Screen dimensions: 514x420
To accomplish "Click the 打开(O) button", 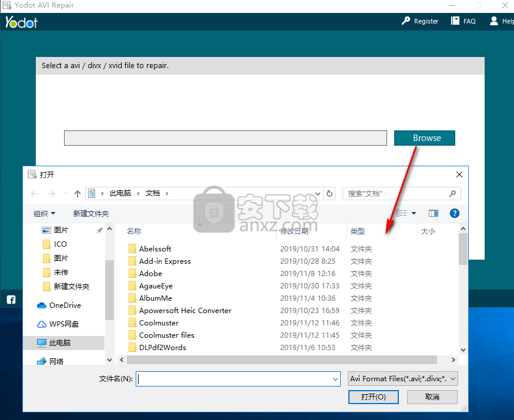I will pyautogui.click(x=374, y=397).
